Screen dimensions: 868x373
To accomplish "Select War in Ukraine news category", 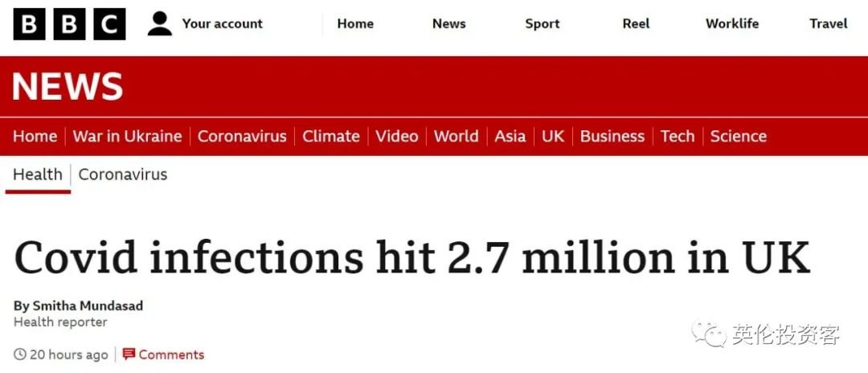I will coord(127,137).
